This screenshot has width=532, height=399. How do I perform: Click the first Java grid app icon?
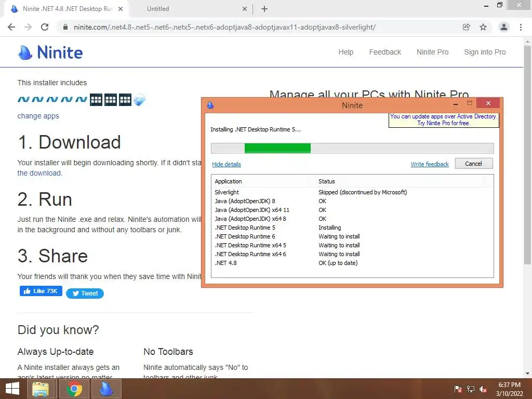(96, 100)
